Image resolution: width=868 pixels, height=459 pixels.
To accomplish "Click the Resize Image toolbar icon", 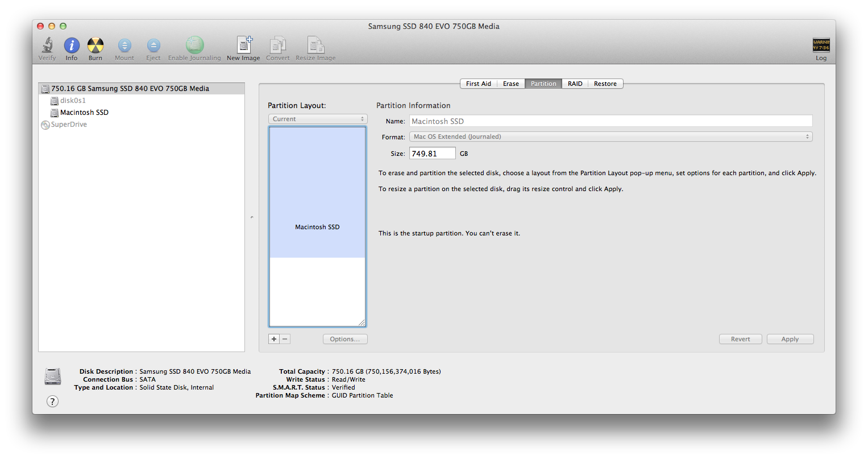I will coord(315,45).
